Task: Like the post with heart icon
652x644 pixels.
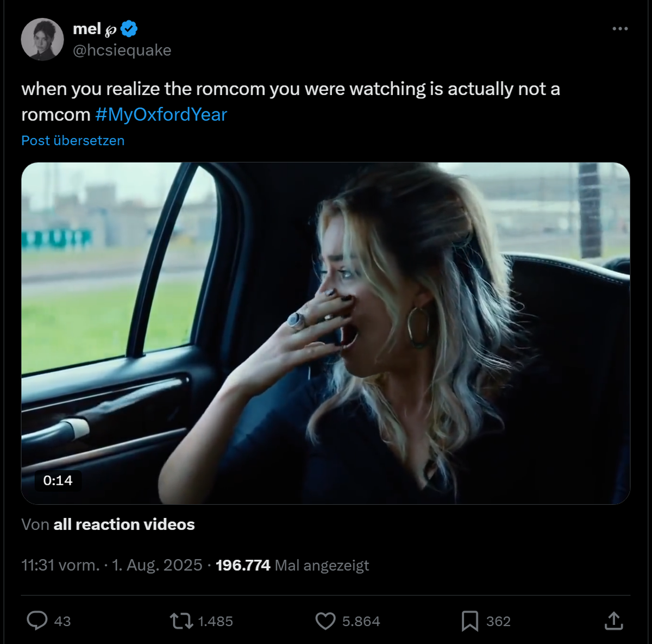Action: pos(325,621)
